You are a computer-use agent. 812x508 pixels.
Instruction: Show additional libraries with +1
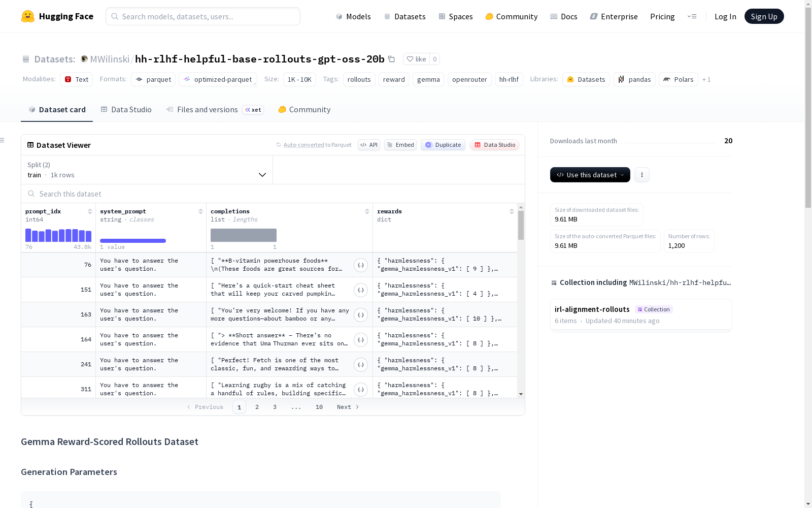(x=706, y=79)
